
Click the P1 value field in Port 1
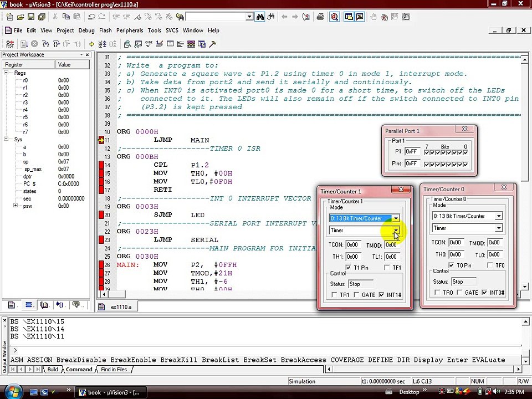click(412, 152)
